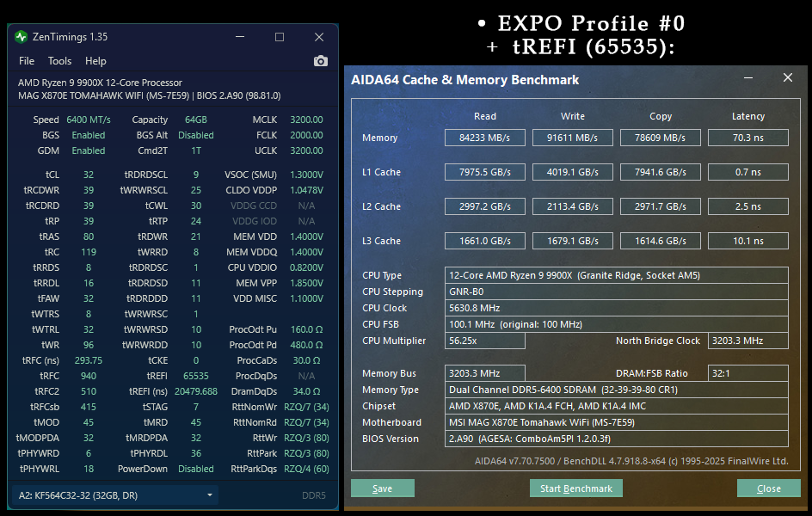Click the CLDO VDDP value 1.0478V
This screenshot has width=812, height=516.
tap(306, 190)
